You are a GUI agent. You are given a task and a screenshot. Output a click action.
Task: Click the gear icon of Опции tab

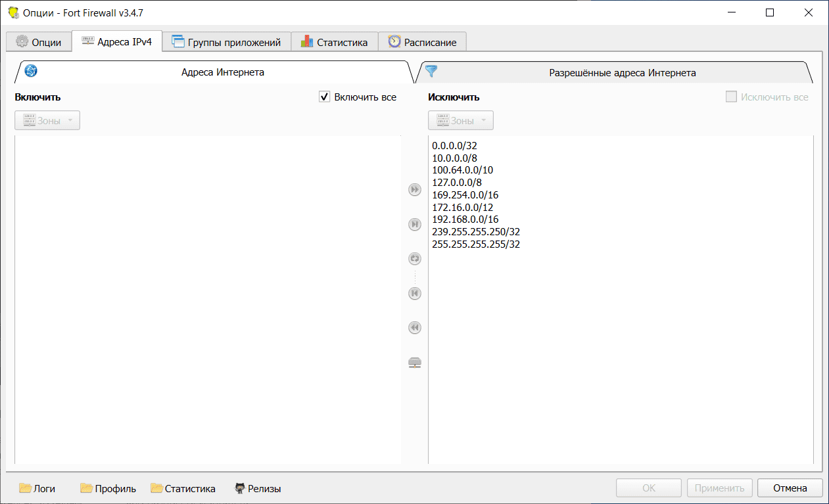22,41
